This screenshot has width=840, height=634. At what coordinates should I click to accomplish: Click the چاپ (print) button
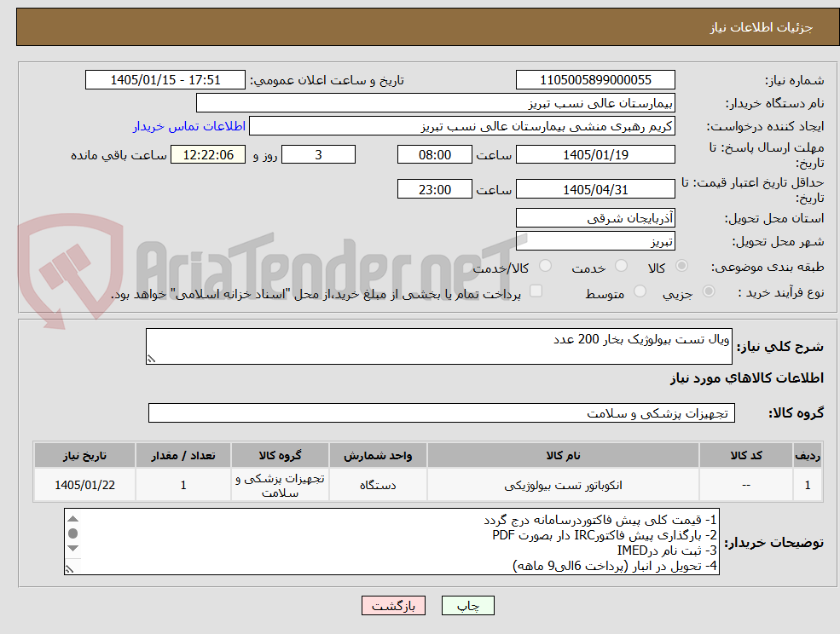(467, 606)
